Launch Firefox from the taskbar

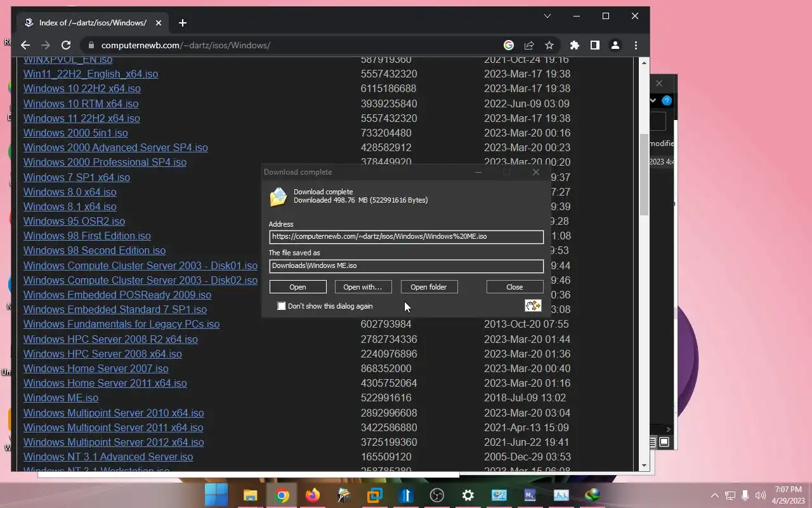tap(313, 495)
